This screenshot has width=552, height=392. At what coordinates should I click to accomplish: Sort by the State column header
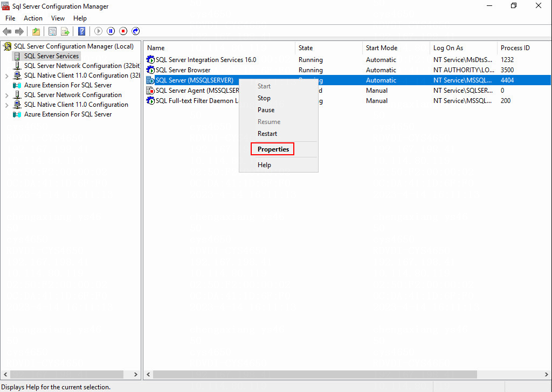click(329, 48)
